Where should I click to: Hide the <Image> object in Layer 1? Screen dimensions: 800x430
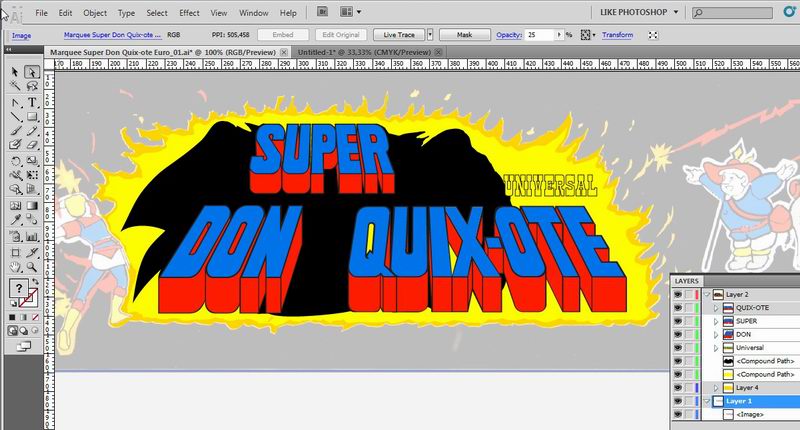[678, 414]
